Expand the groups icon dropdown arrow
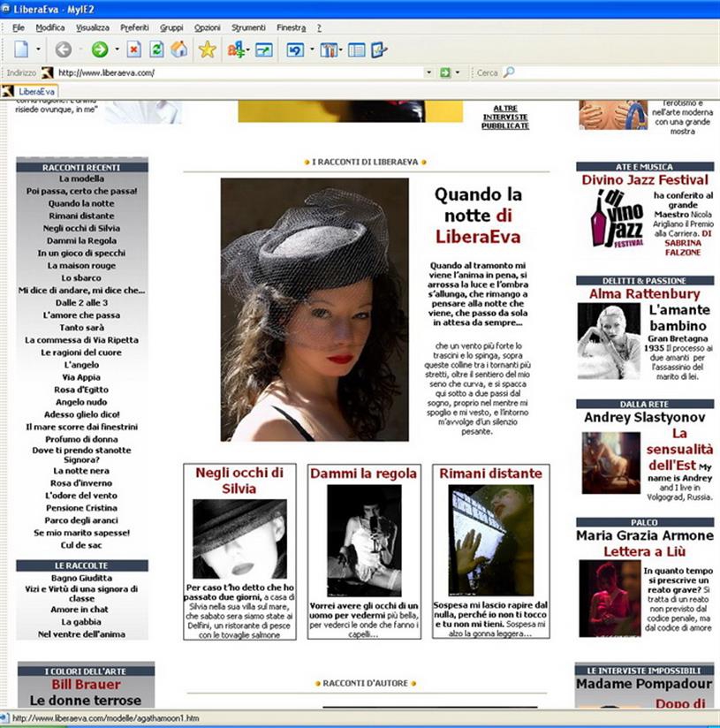The height and width of the screenshot is (728, 720). pos(248,49)
